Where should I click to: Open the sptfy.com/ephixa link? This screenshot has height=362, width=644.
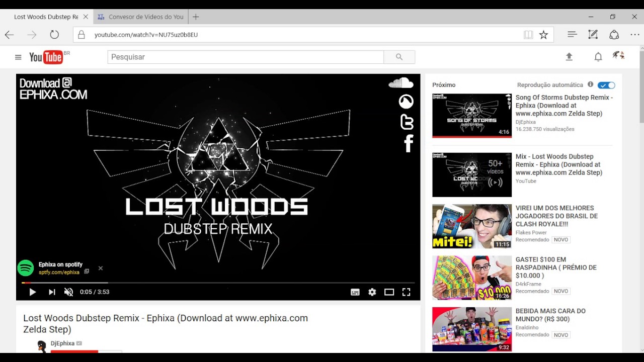coord(59,272)
